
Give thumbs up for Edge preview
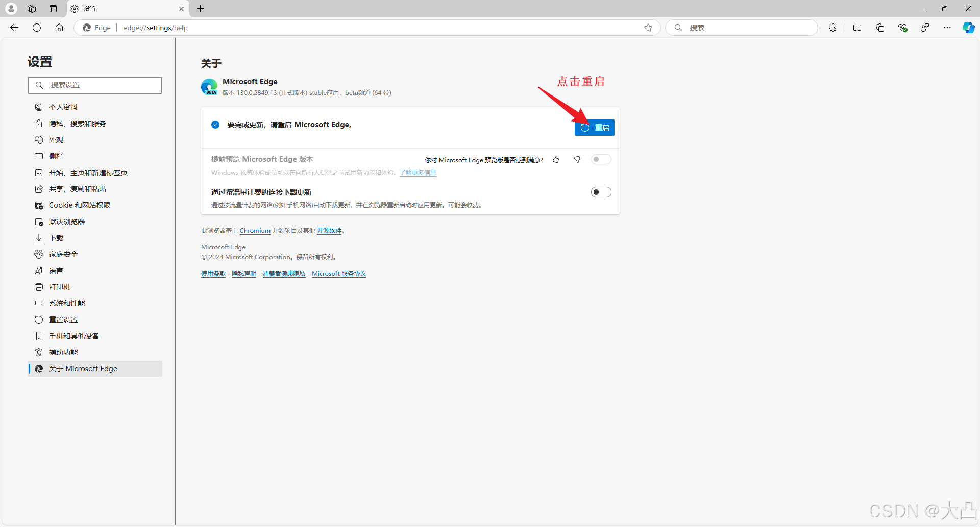click(x=556, y=160)
